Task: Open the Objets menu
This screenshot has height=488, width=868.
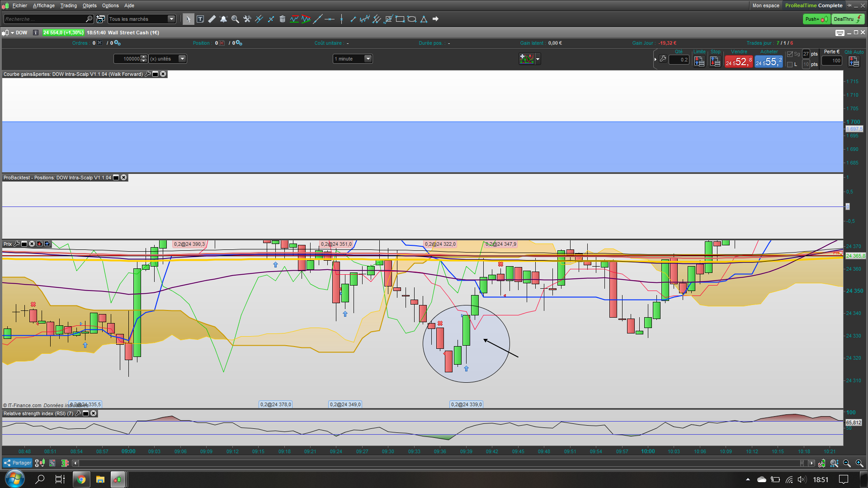Action: (x=90, y=5)
